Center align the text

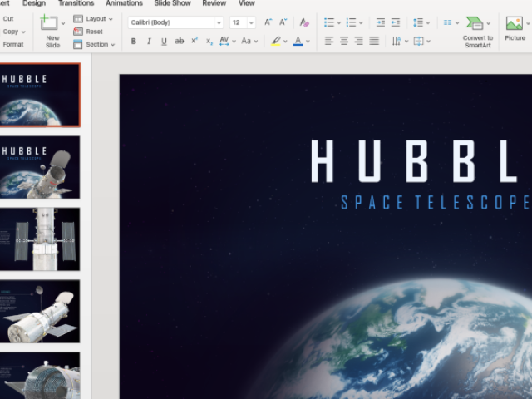coord(344,41)
